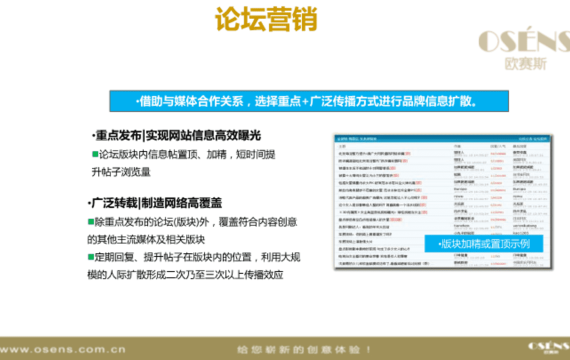The height and width of the screenshot is (360, 570).
Task: Click the small OSENS logo in the footer
Action: [549, 347]
